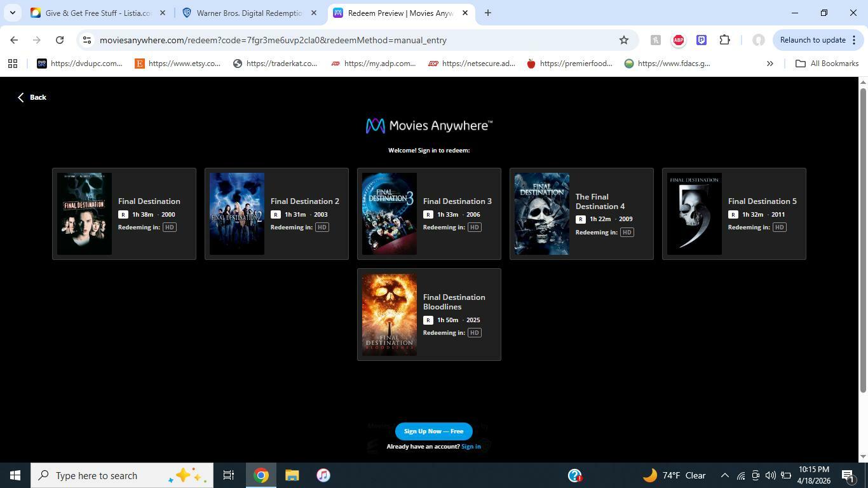The width and height of the screenshot is (868, 488).
Task: Click the Sign in link
Action: 471,447
